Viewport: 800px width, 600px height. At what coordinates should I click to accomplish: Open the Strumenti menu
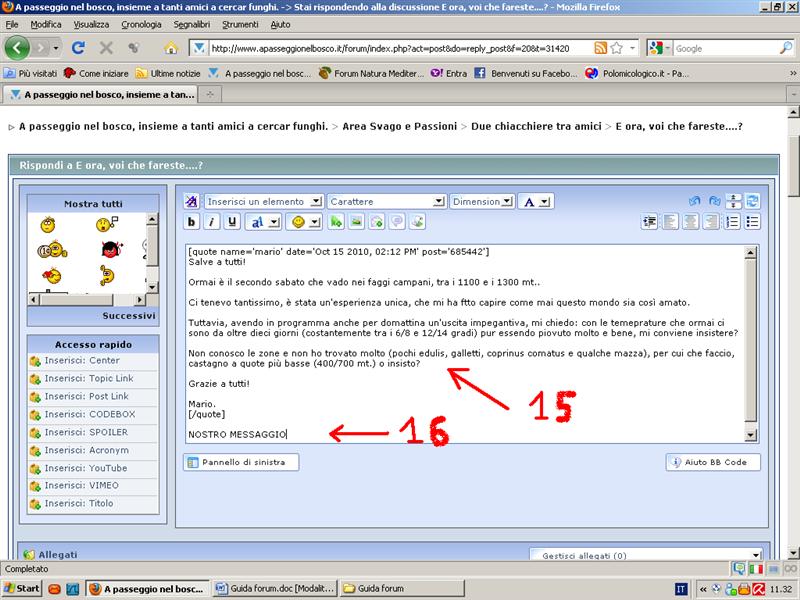pos(240,24)
